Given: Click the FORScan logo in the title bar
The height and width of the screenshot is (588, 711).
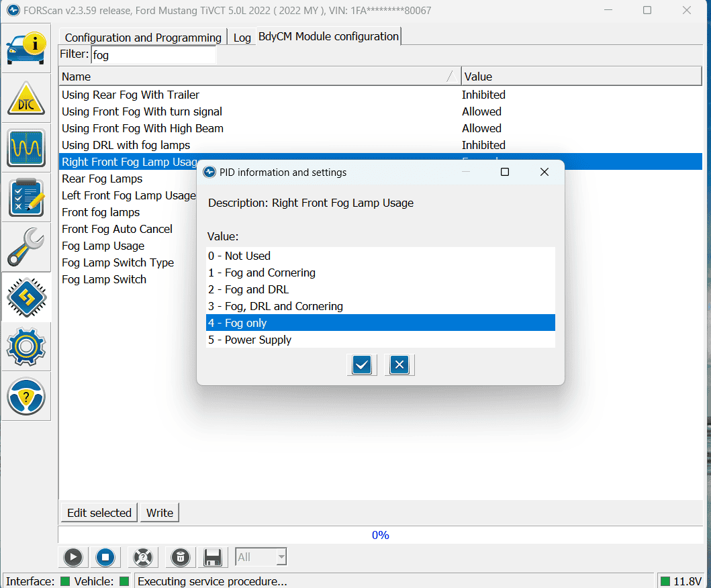Looking at the screenshot, I should 13,10.
